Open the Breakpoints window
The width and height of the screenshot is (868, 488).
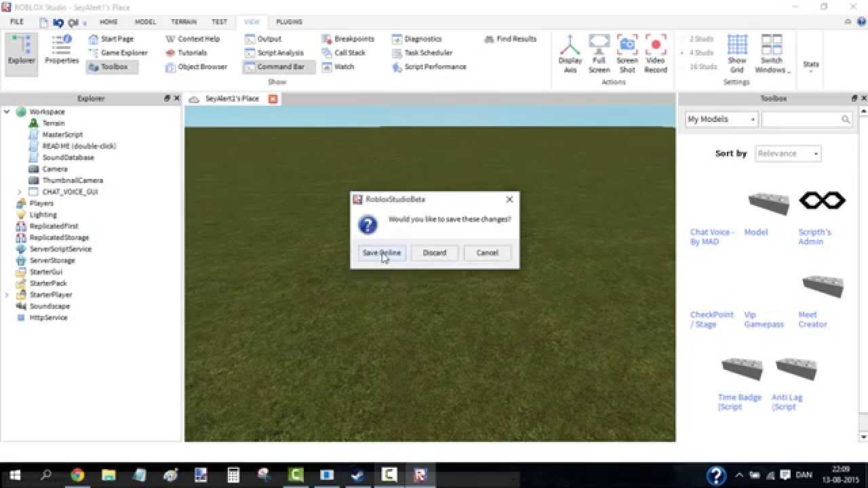tap(348, 39)
